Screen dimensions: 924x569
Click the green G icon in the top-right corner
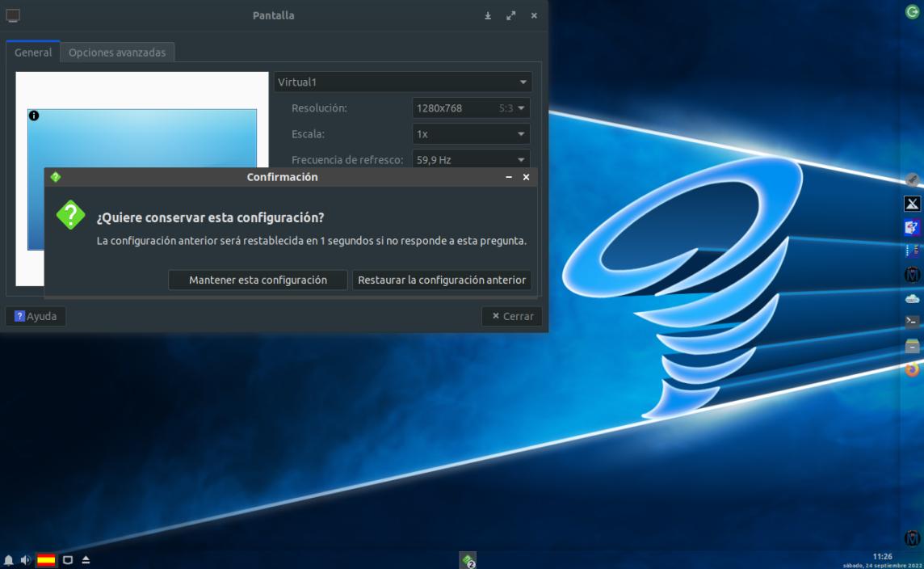coord(913,11)
